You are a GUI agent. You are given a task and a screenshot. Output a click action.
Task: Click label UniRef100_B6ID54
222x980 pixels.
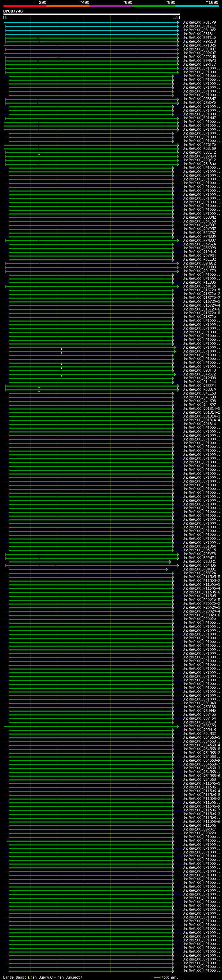[199, 546]
